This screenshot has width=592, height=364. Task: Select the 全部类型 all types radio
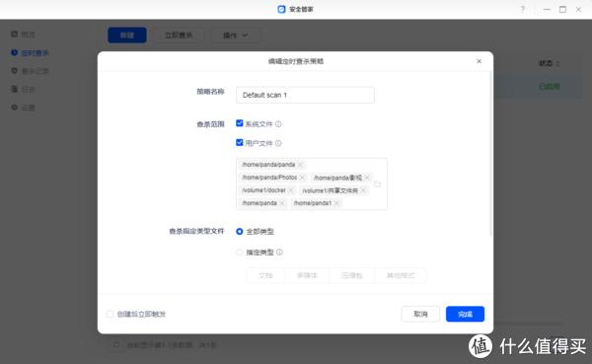coord(240,232)
